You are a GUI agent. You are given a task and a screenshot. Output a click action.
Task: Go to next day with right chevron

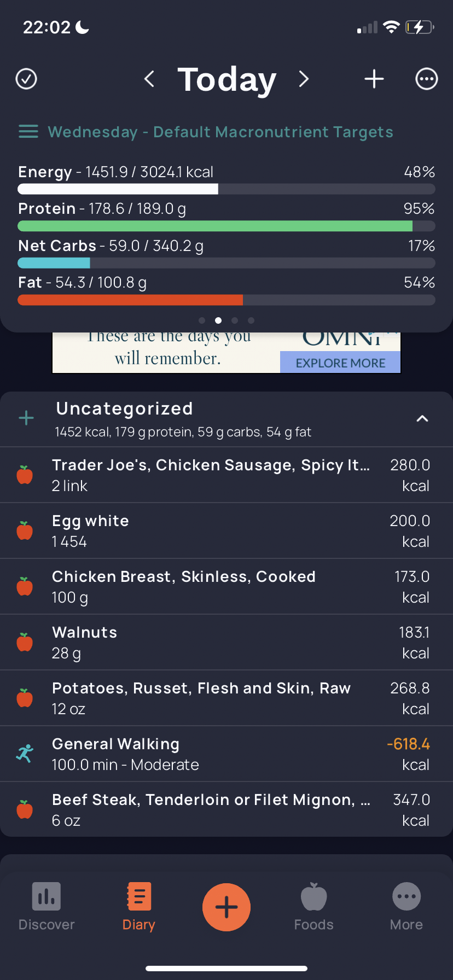304,79
